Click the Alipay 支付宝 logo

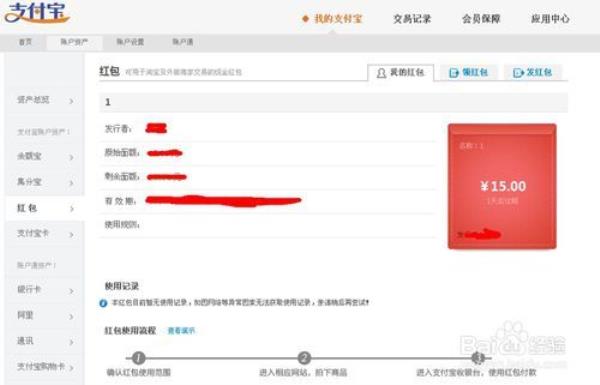coord(37,12)
